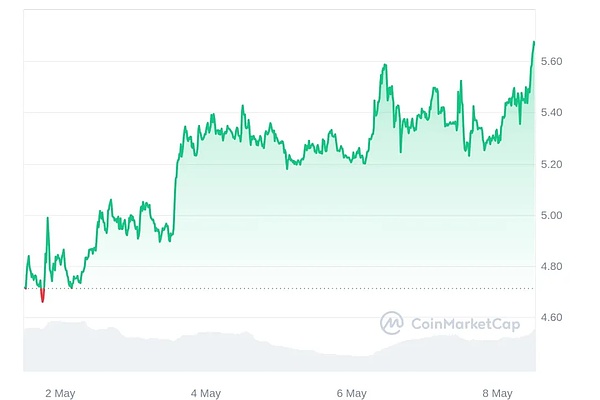Click the 5.60 price axis label
Viewport: 600px width, 400px height.
tap(552, 62)
